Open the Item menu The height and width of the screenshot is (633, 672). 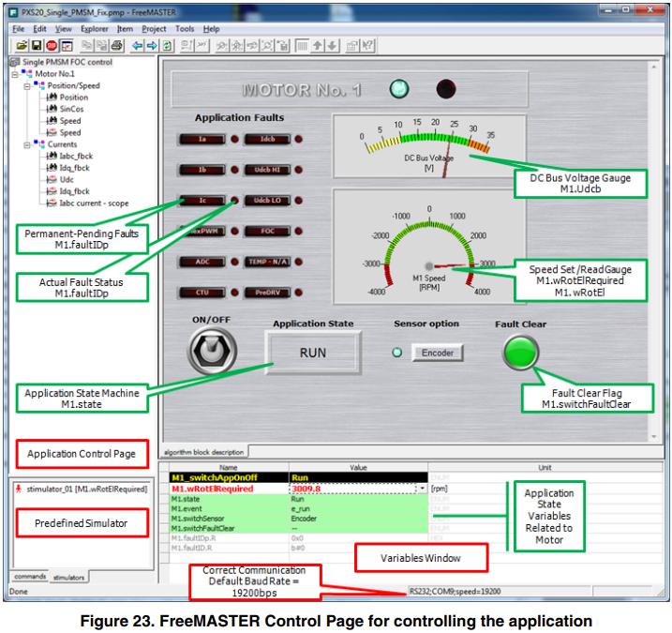pos(125,29)
